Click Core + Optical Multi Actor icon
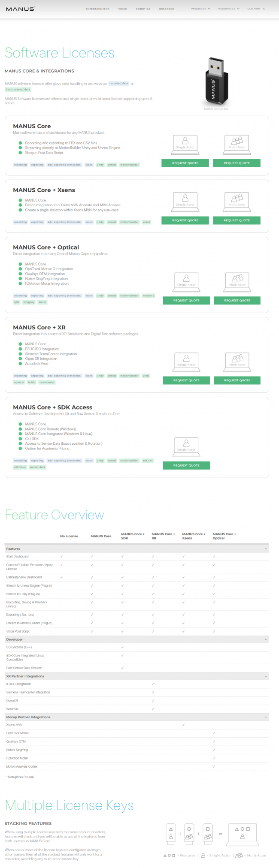279x868 pixels. coord(237,282)
